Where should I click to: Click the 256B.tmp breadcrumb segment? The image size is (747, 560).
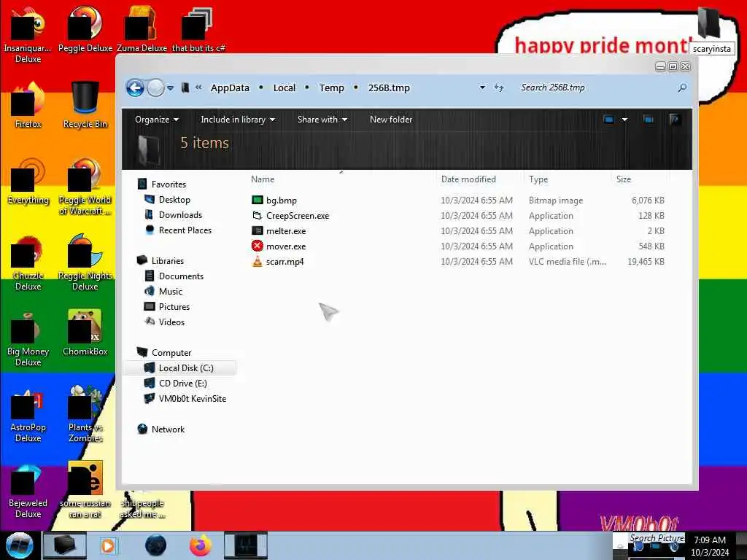pyautogui.click(x=389, y=87)
